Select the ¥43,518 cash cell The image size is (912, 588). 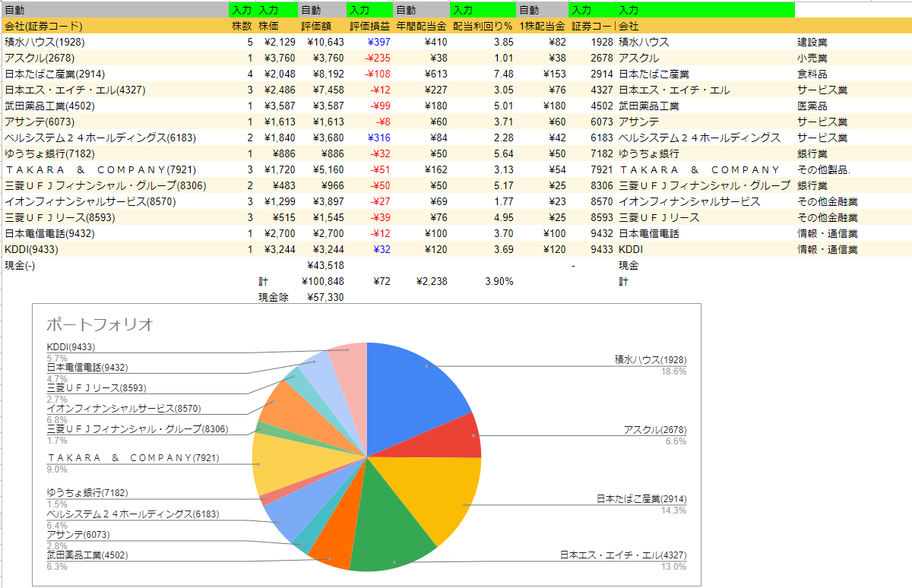tap(321, 265)
